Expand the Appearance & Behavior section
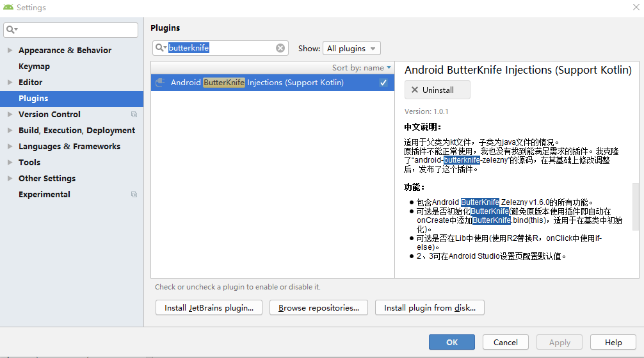The image size is (644, 358). tap(10, 50)
